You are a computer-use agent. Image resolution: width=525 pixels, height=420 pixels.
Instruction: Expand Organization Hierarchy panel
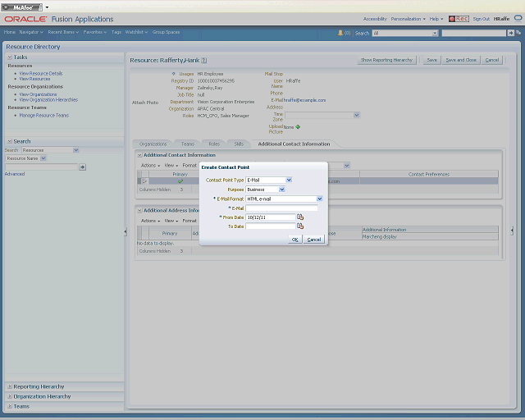click(10, 396)
